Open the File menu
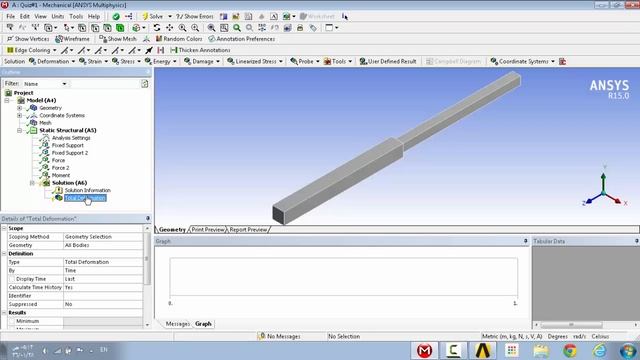 point(10,16)
